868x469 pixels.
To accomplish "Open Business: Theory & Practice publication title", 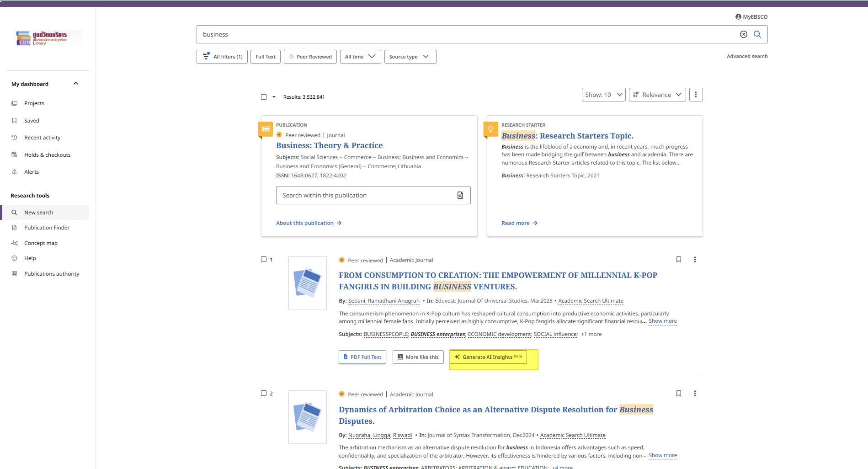I will click(329, 145).
